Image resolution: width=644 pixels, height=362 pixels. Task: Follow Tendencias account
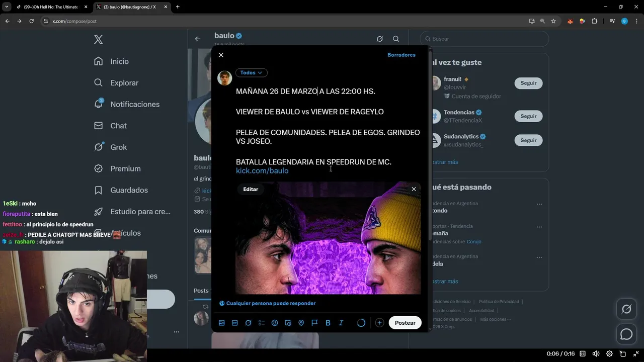tap(528, 116)
